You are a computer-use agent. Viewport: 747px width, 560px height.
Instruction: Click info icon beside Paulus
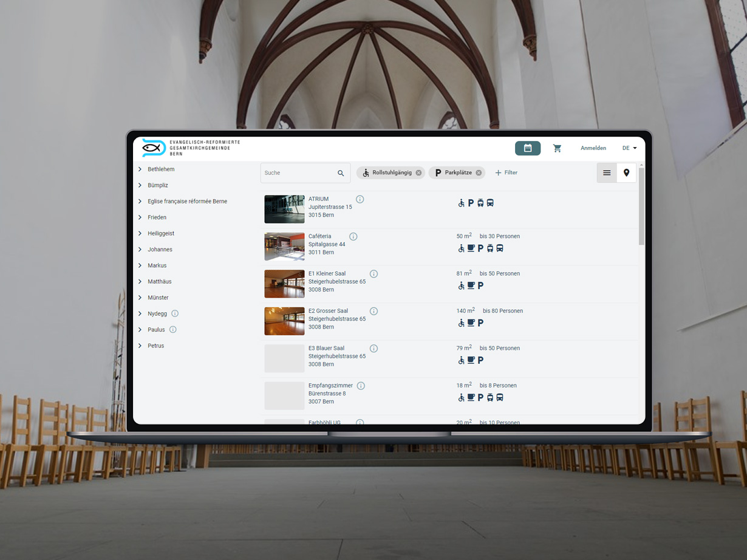click(173, 330)
